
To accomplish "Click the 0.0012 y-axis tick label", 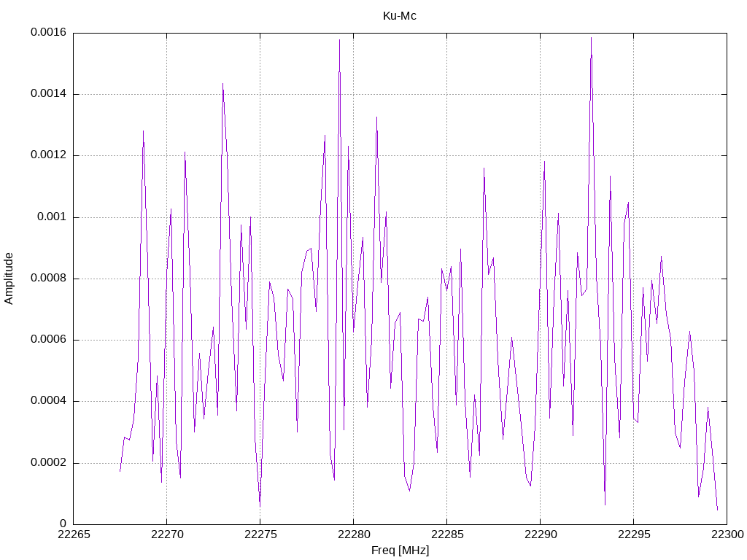I will click(49, 155).
